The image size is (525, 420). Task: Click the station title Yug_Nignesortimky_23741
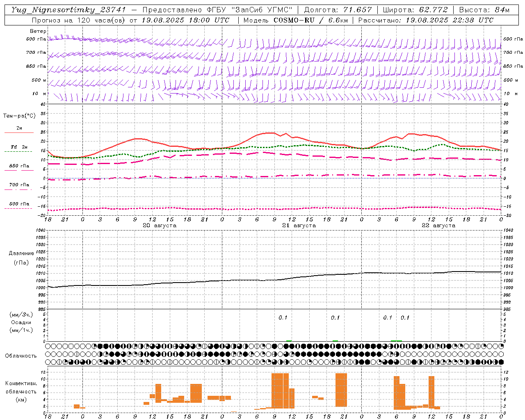point(69,10)
